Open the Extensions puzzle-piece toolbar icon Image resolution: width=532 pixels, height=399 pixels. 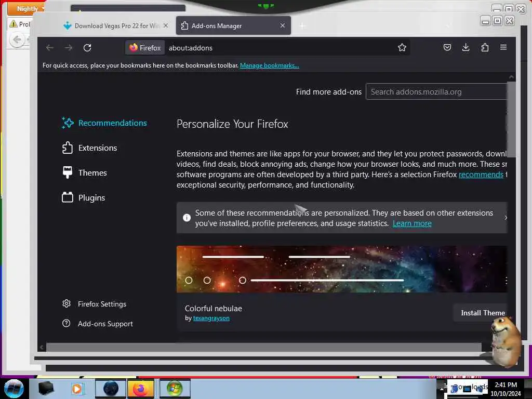[485, 47]
